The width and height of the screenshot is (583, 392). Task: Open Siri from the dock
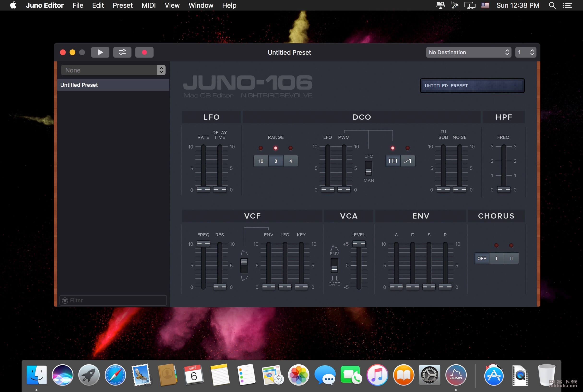(x=63, y=375)
